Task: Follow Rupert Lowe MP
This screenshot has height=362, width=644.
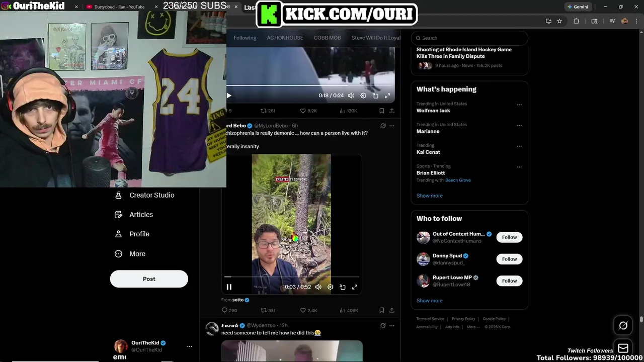Action: [x=509, y=281]
